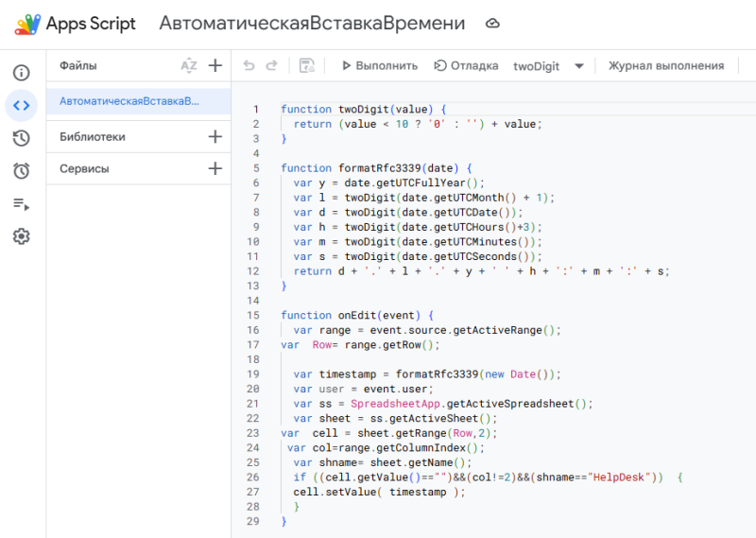Click 'function twoDigit(value)' on line 1
This screenshot has width=756, height=538.
click(x=357, y=110)
